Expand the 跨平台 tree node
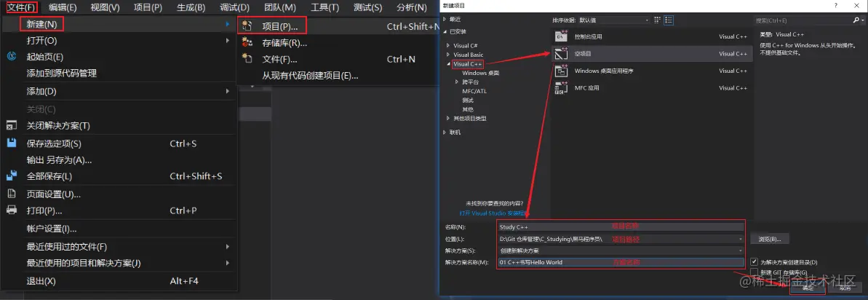Image resolution: width=868 pixels, height=300 pixels. 457,82
